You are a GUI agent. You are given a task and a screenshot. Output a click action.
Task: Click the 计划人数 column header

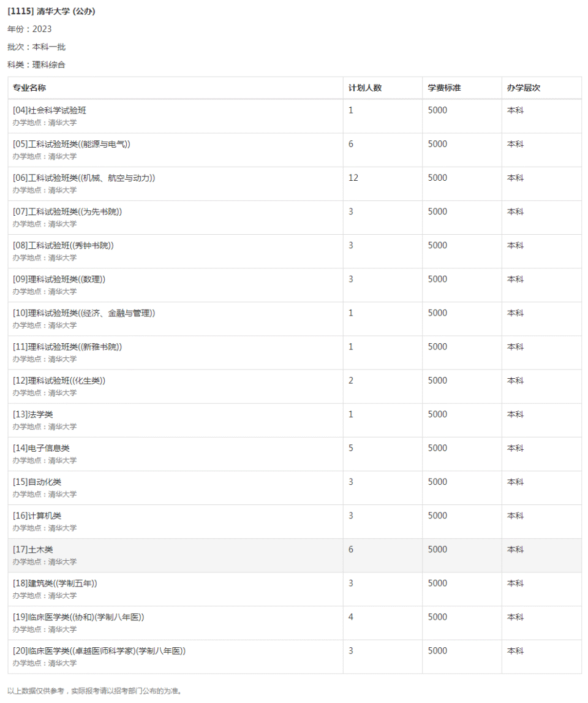[x=365, y=88]
